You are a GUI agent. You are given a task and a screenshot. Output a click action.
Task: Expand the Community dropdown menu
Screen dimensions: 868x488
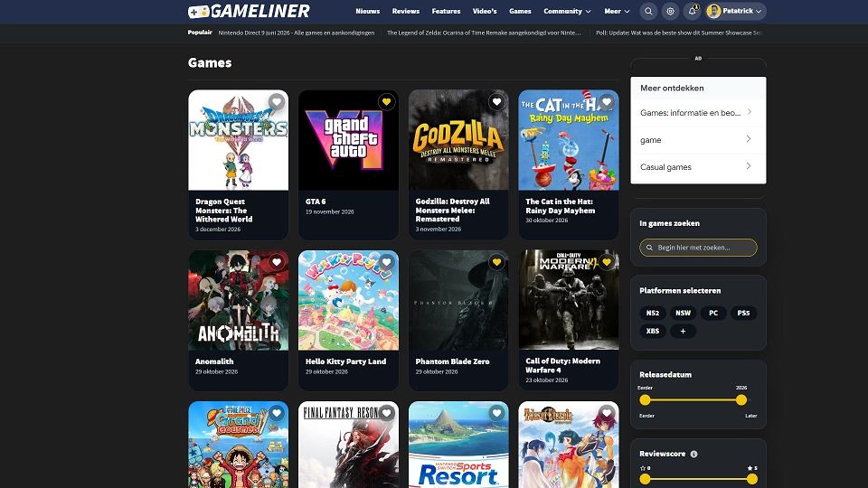pyautogui.click(x=567, y=11)
